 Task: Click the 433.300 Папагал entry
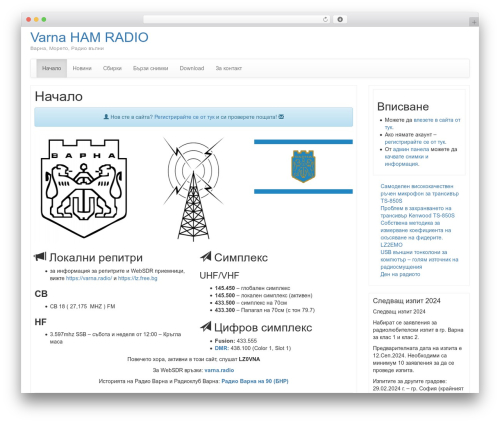click(x=265, y=310)
